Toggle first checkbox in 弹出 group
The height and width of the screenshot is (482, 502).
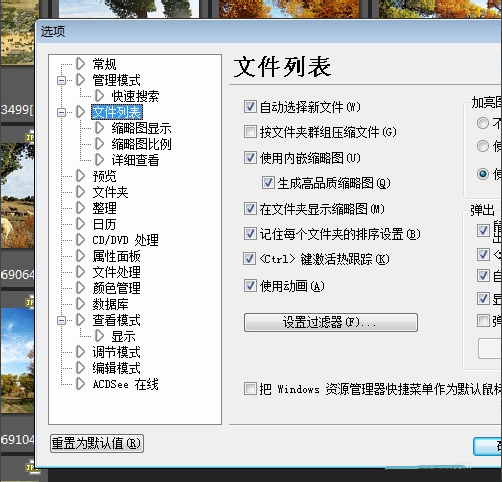click(483, 230)
